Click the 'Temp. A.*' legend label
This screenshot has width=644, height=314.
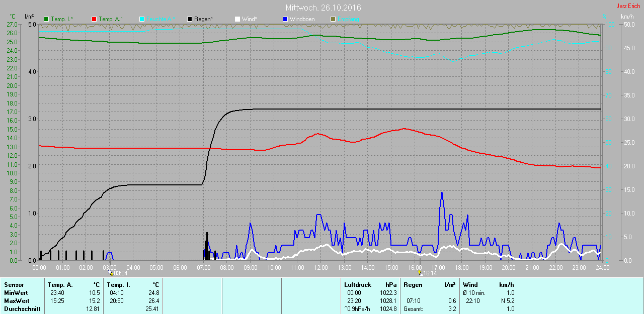click(111, 19)
